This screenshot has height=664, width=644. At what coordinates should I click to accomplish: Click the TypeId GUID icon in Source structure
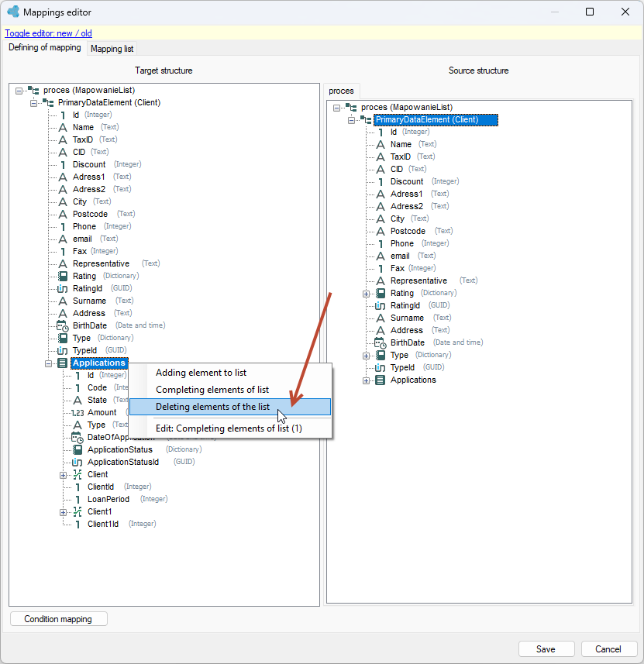coord(380,367)
